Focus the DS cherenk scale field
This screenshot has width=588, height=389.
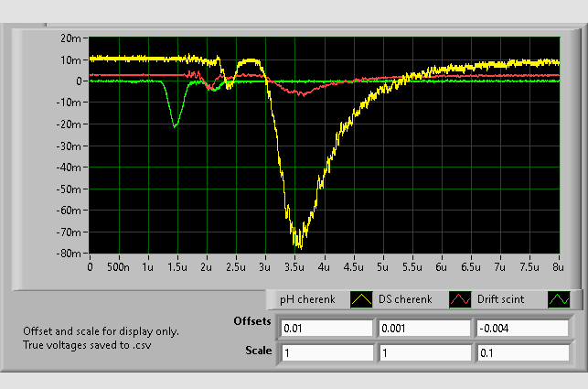tap(423, 352)
